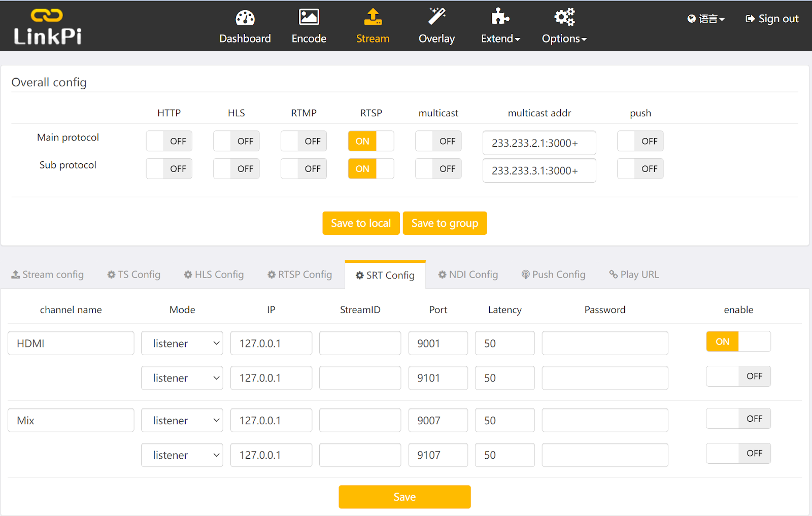Click the Extend puzzle piece icon
This screenshot has height=516, width=812.
pyautogui.click(x=500, y=17)
